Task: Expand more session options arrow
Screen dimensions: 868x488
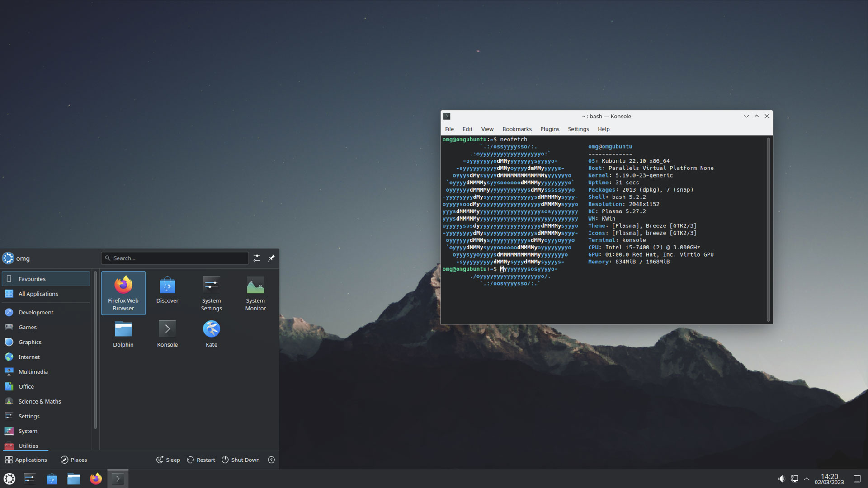Action: pos(271,460)
